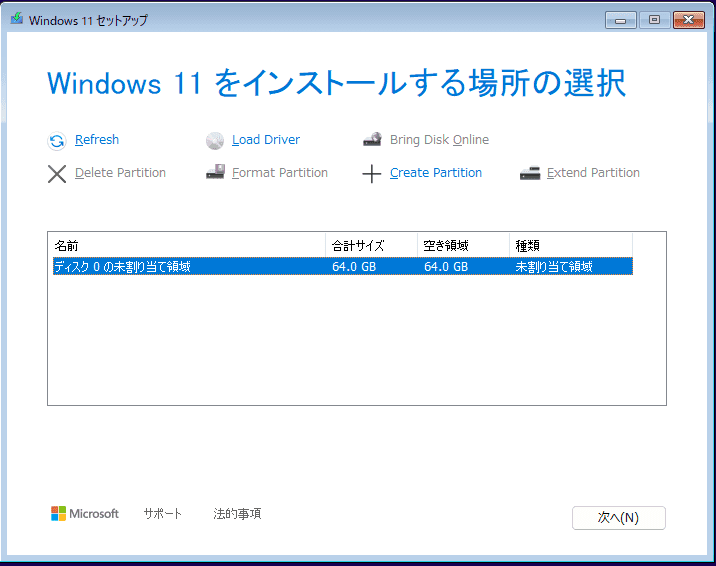Click the Refresh circular arrows icon
This screenshot has height=566, width=716.
pos(57,141)
